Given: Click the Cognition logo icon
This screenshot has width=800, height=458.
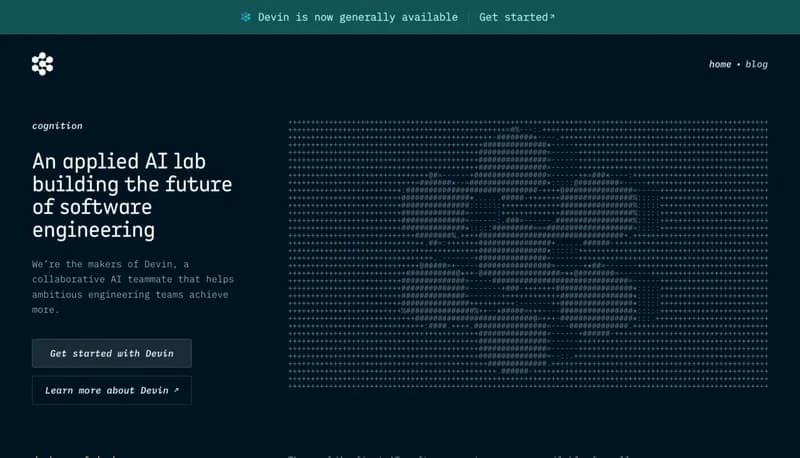Looking at the screenshot, I should (42, 64).
